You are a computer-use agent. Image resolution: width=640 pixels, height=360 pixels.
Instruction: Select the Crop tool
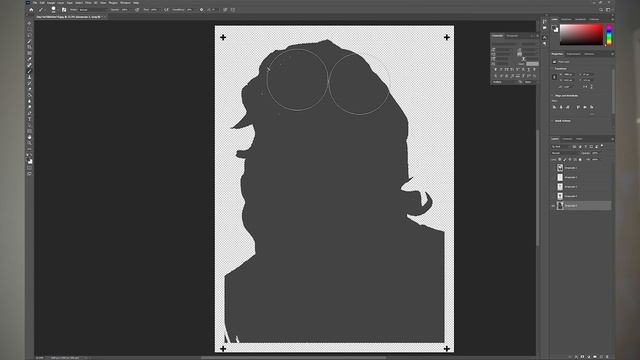point(29,47)
